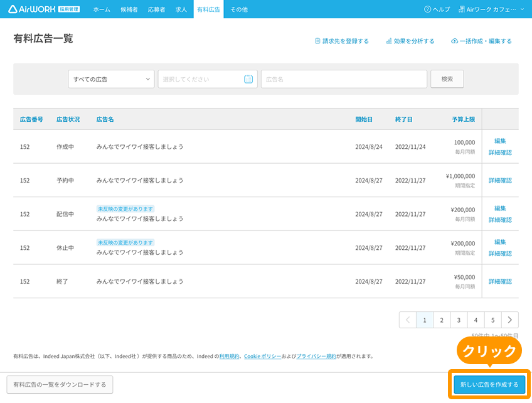
Task: Sort by 開始日 column header
Action: 364,119
